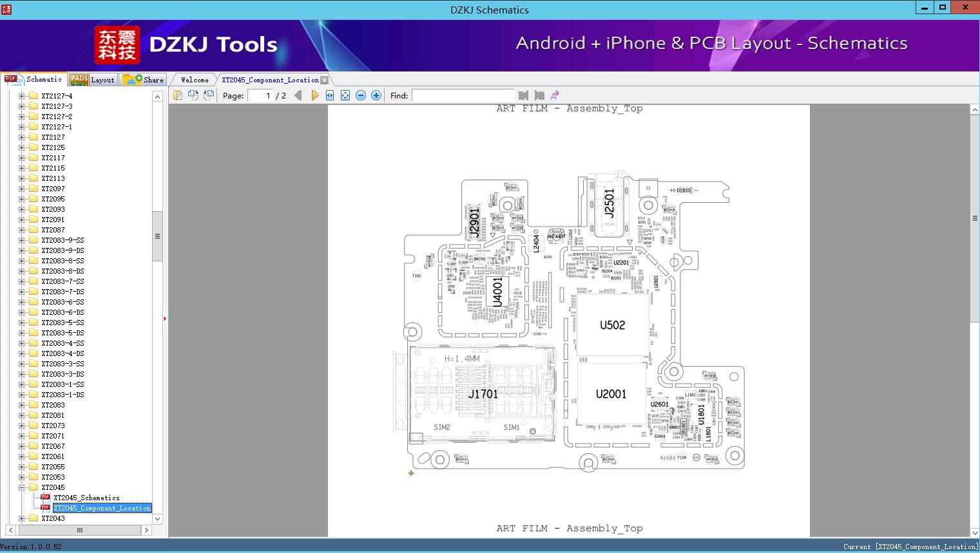Click the app icon in the title bar
This screenshot has width=980, height=553.
[7, 9]
